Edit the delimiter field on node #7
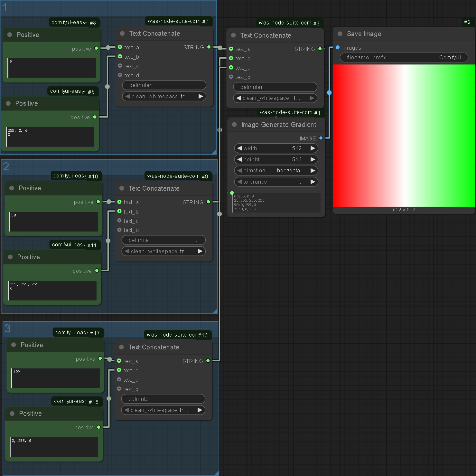 (x=164, y=85)
